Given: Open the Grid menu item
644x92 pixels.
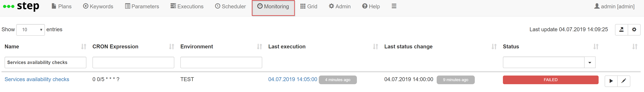Looking at the screenshot, I should pos(309,6).
